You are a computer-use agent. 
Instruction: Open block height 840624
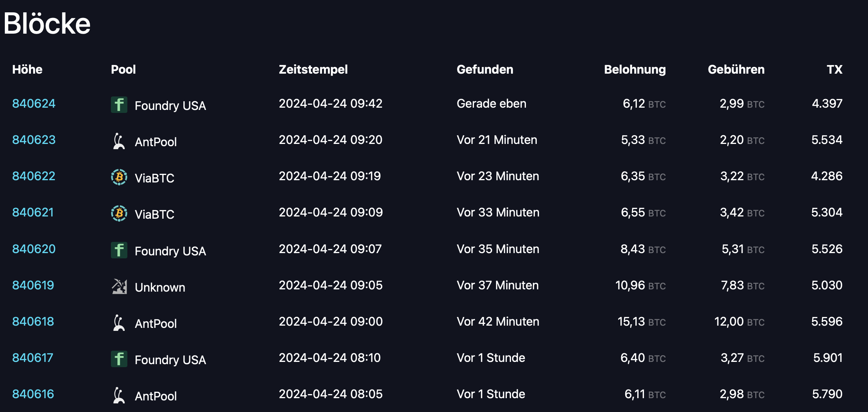[x=34, y=104]
